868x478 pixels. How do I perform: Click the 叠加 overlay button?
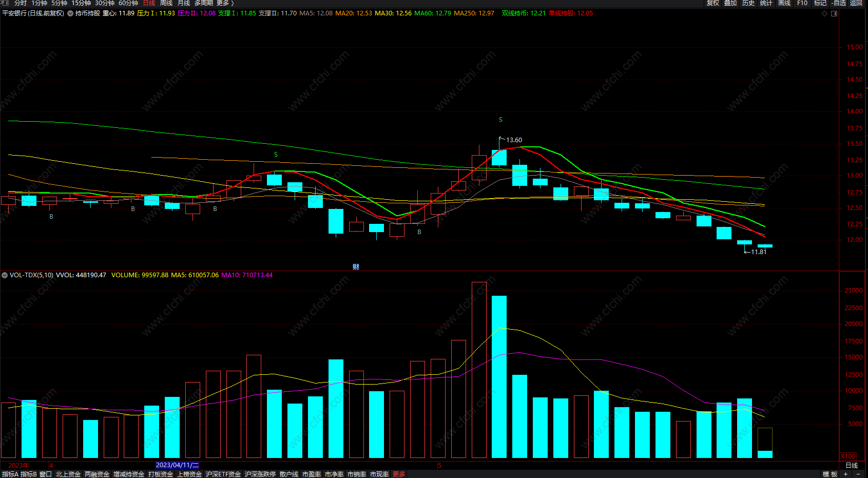[730, 3]
